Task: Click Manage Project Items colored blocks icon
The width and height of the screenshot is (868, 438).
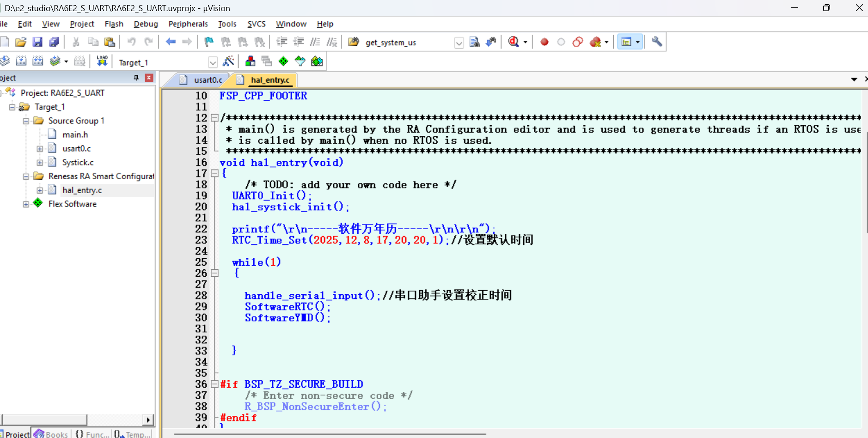Action: click(250, 61)
